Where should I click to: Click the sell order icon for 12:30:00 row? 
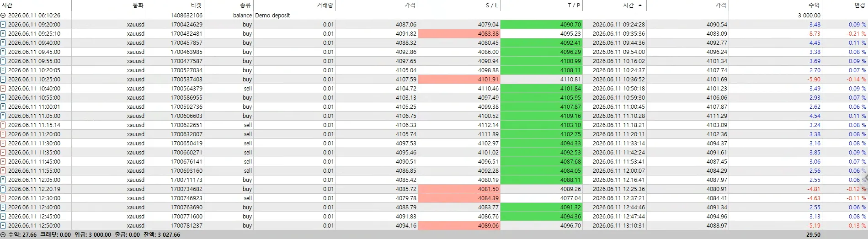[3, 198]
